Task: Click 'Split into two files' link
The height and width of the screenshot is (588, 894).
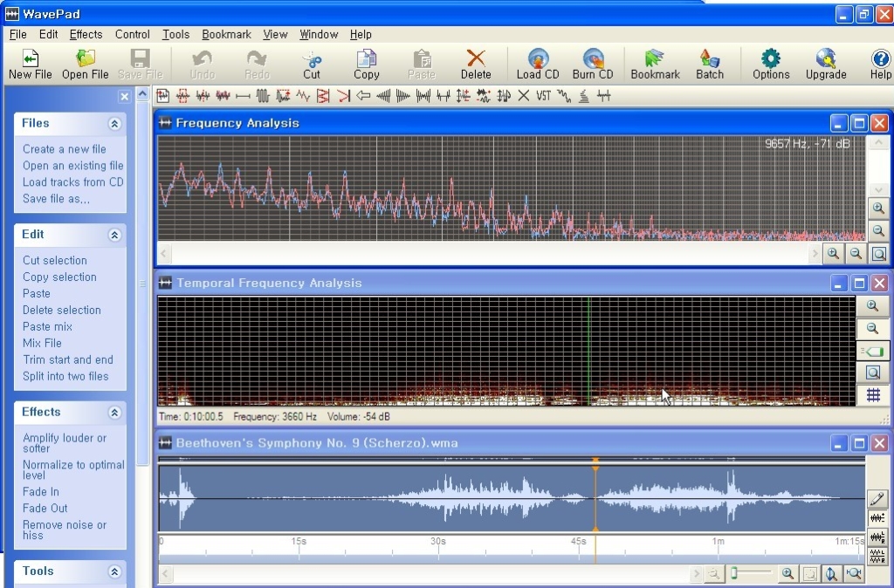Action: coord(65,377)
